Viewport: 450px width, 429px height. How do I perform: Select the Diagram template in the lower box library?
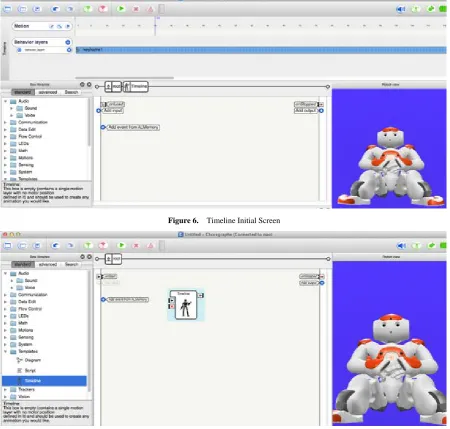tap(32, 360)
